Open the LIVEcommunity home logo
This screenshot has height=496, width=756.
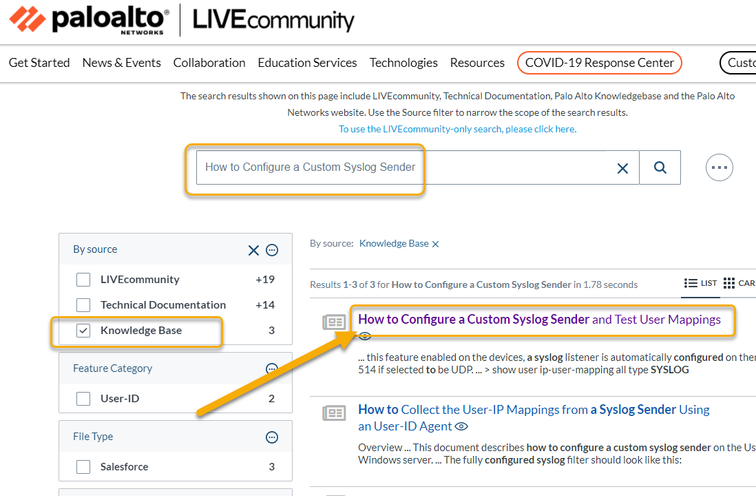tap(273, 20)
